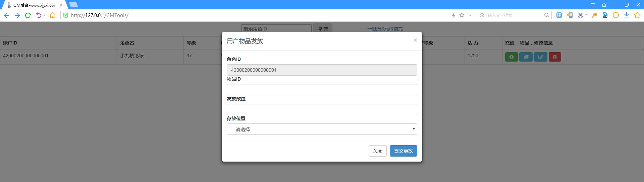Click the edit info pencil icon
This screenshot has width=644, height=182.
540,57
